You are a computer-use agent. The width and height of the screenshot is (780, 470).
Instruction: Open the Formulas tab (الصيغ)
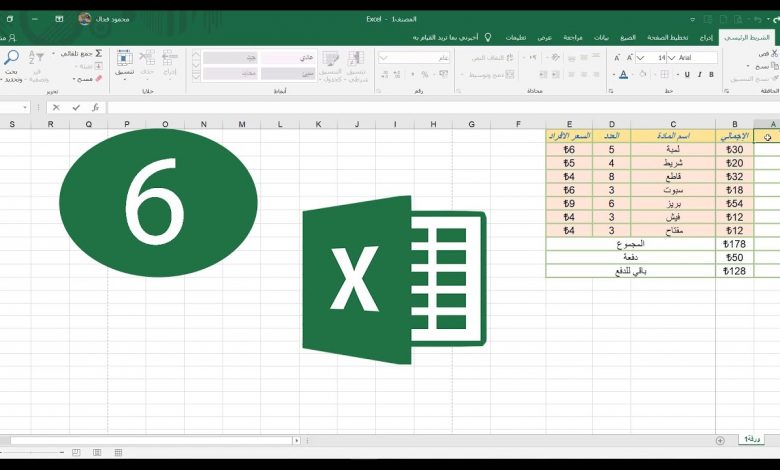point(628,37)
